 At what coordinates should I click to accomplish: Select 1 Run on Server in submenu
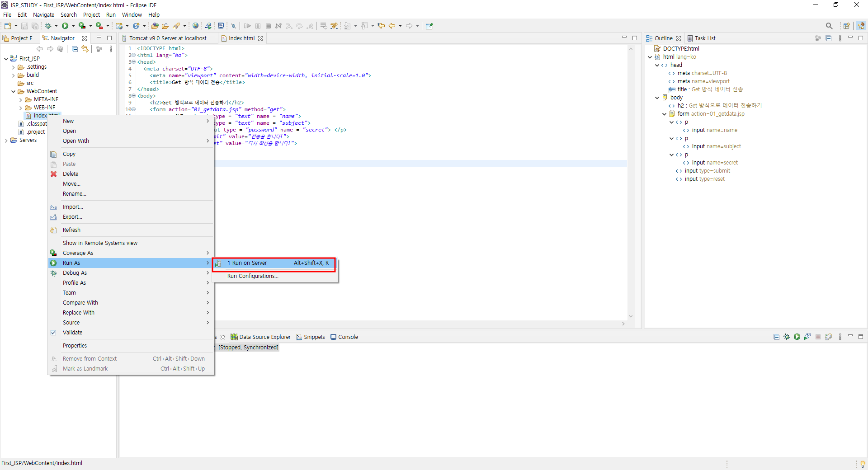(275, 263)
